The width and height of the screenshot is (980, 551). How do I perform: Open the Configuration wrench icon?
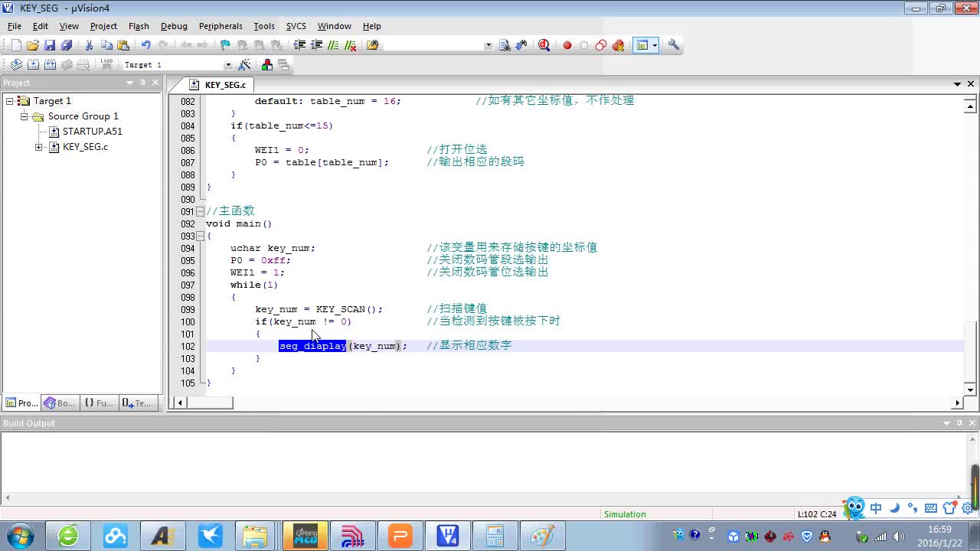tap(674, 45)
